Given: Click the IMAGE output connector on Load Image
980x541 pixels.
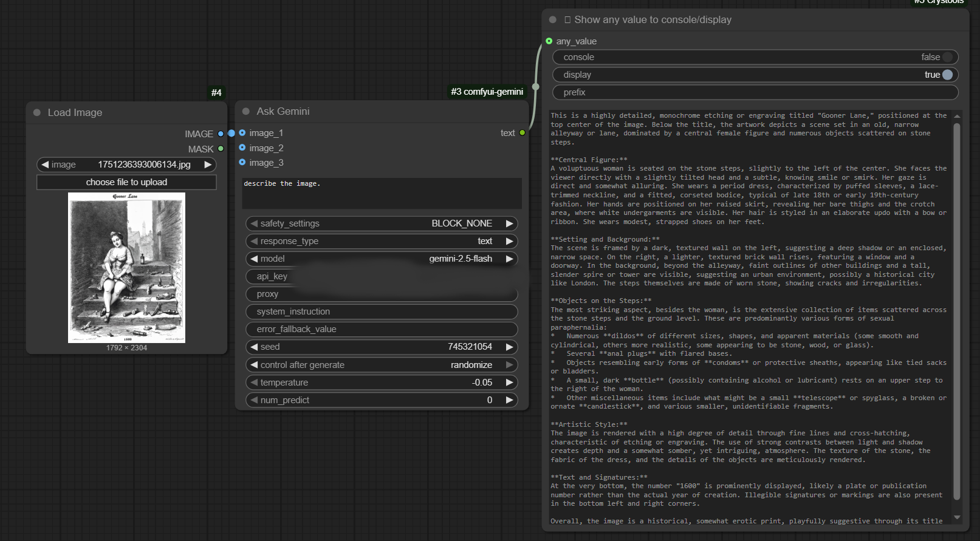Looking at the screenshot, I should click(x=221, y=134).
